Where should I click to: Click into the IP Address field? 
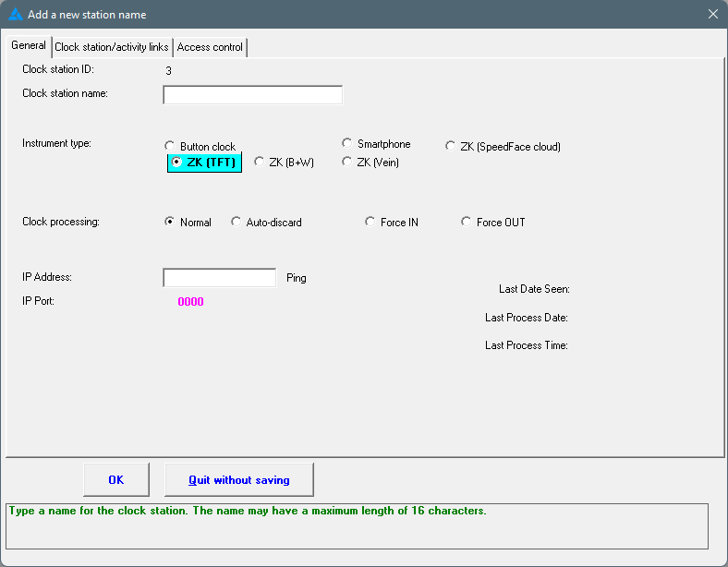point(220,278)
